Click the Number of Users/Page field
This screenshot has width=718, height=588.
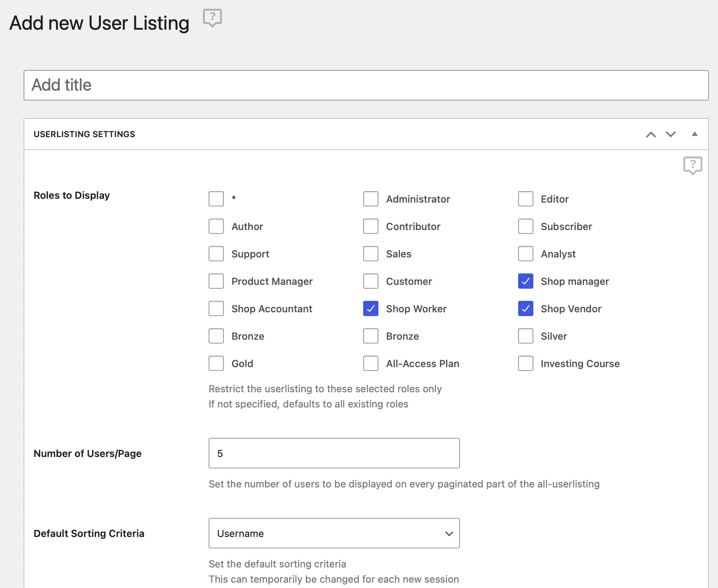pyautogui.click(x=334, y=453)
